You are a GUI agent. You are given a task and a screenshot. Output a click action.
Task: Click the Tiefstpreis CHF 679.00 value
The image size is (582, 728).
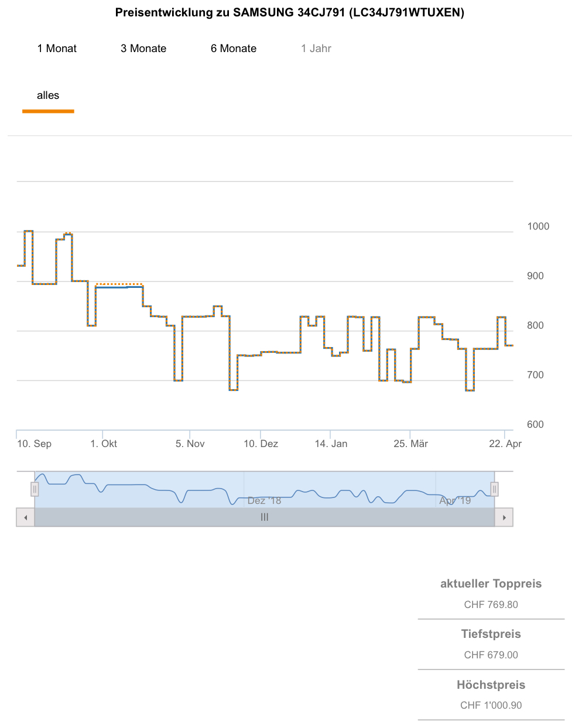491,655
